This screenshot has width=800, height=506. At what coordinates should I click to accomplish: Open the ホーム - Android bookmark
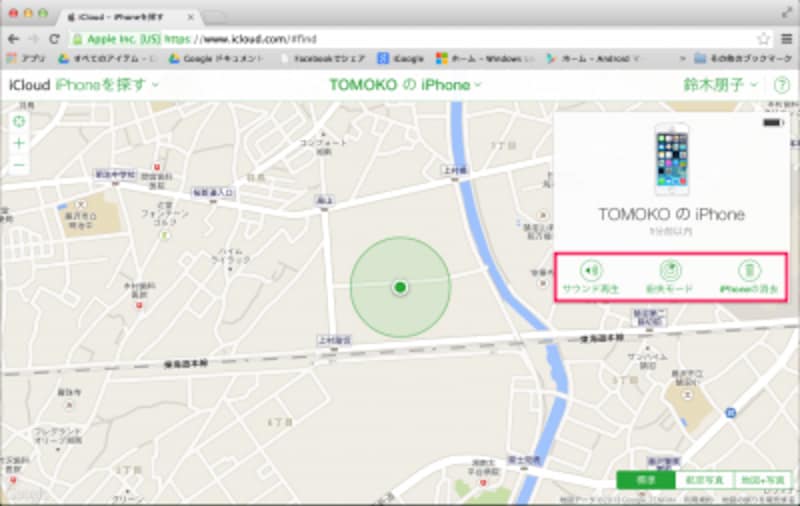point(593,59)
